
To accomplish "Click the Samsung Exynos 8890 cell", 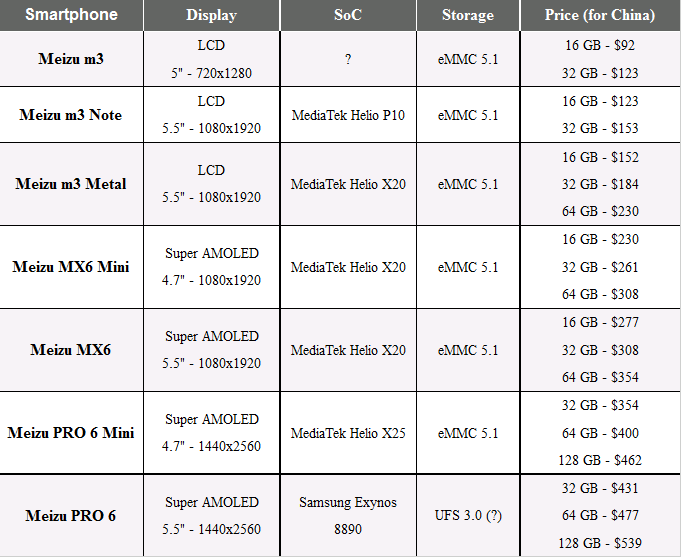I will tap(348, 516).
